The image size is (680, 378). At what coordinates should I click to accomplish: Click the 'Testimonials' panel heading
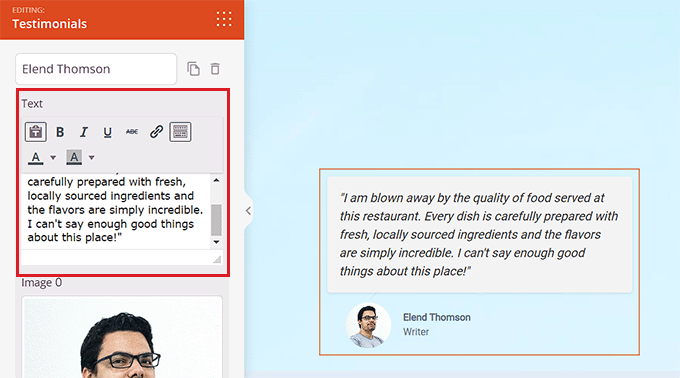[49, 24]
